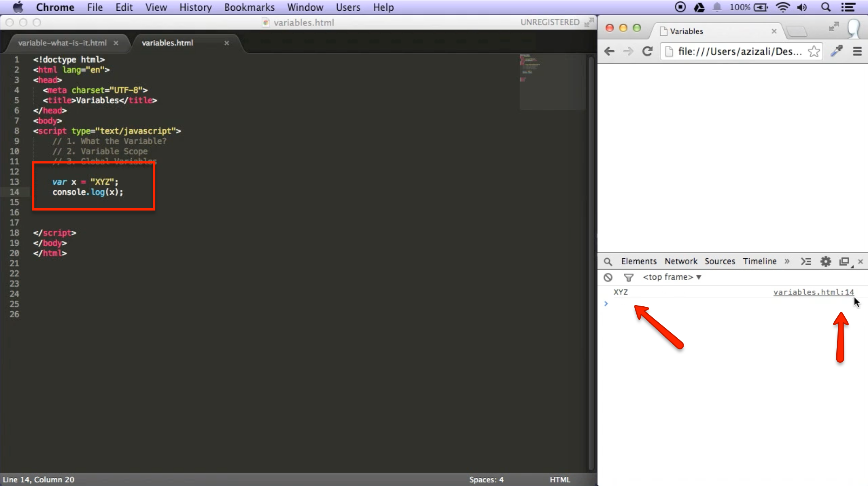Toggle the DevTools device emulation mode
Viewport: 868px width, 486px height.
tap(845, 261)
